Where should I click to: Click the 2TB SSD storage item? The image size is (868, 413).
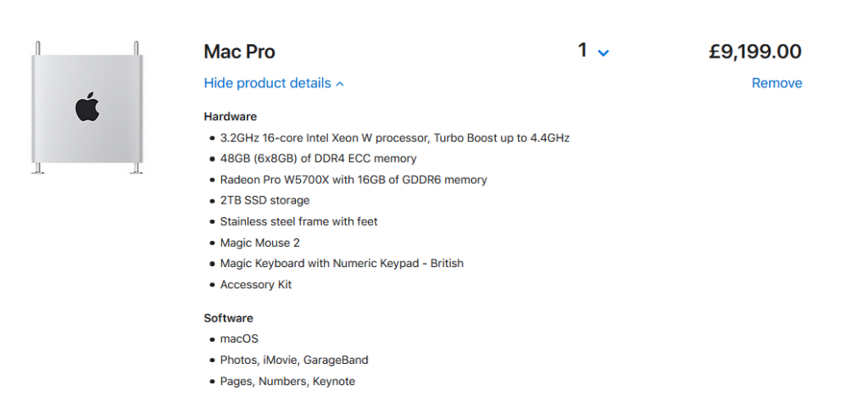click(x=264, y=200)
